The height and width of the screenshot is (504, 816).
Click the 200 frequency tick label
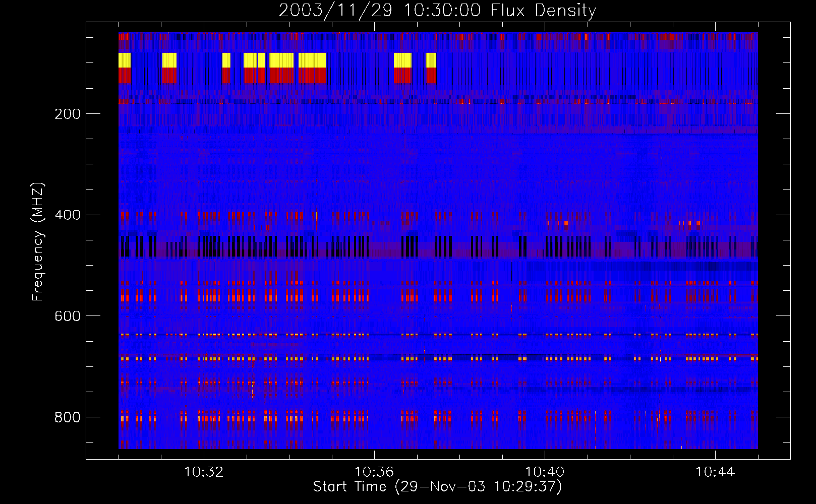coord(68,114)
